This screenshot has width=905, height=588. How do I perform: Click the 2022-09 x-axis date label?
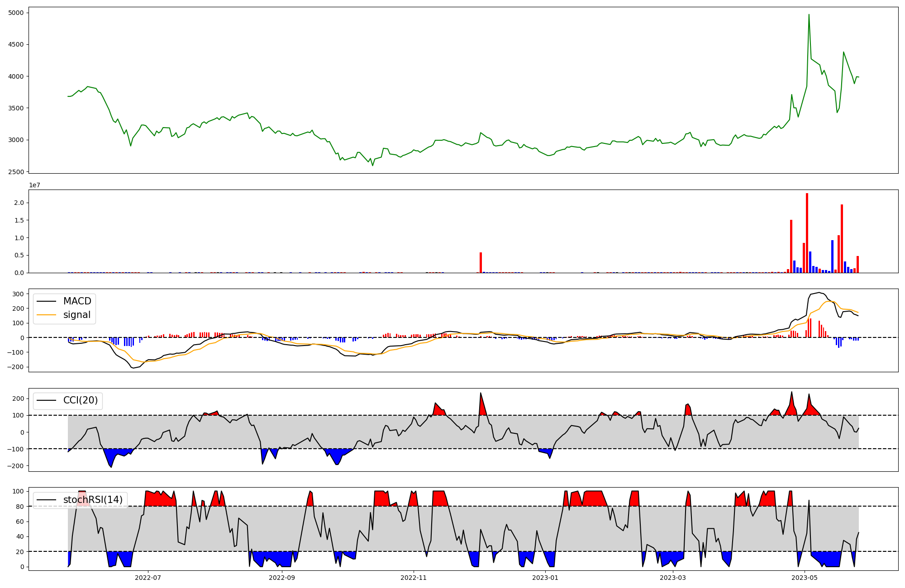[x=282, y=578]
